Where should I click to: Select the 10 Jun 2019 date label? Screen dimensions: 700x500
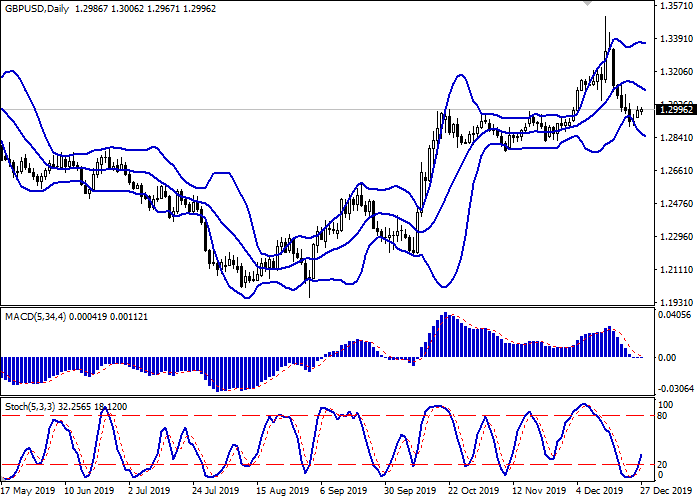pos(89,491)
